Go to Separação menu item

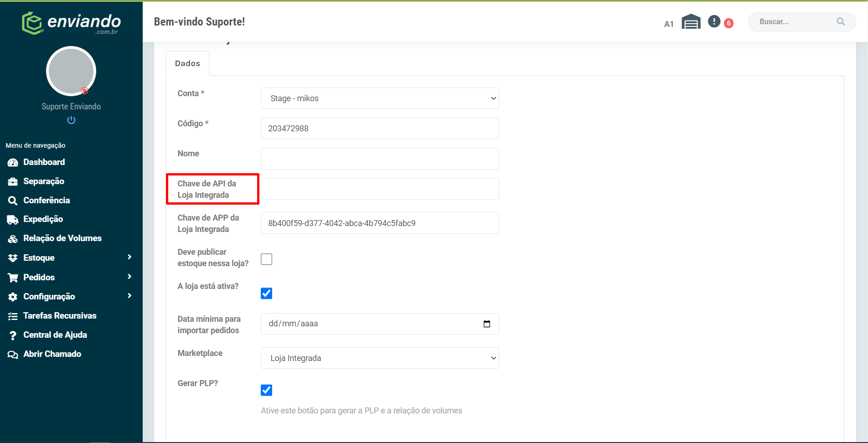click(x=44, y=181)
